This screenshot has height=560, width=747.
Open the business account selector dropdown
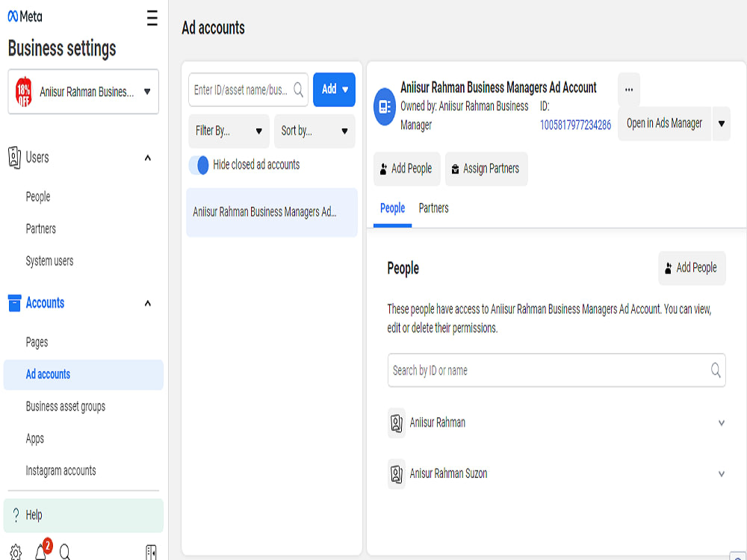[84, 91]
